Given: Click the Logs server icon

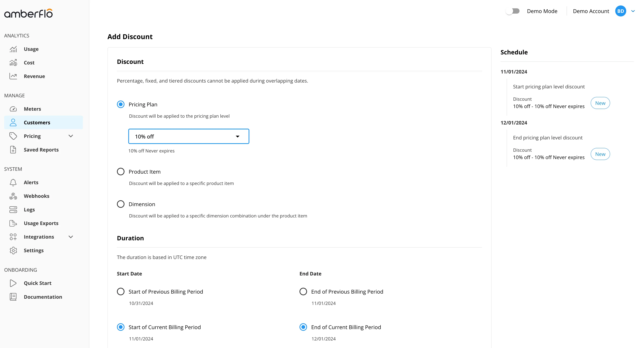Looking at the screenshot, I should 13,210.
